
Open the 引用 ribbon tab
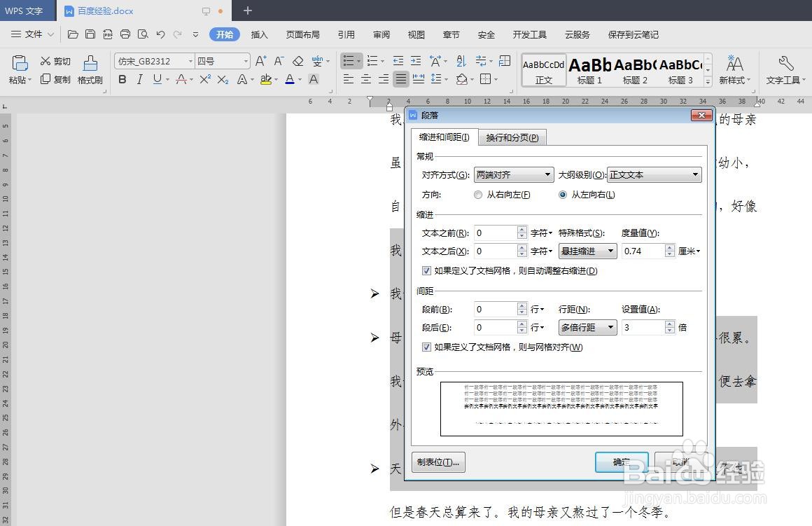[346, 35]
